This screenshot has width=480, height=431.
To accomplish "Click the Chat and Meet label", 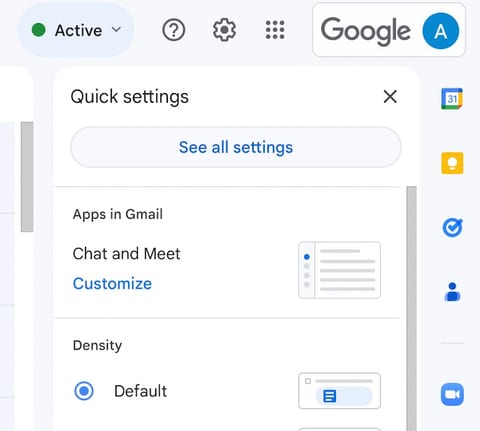I will 126,254.
